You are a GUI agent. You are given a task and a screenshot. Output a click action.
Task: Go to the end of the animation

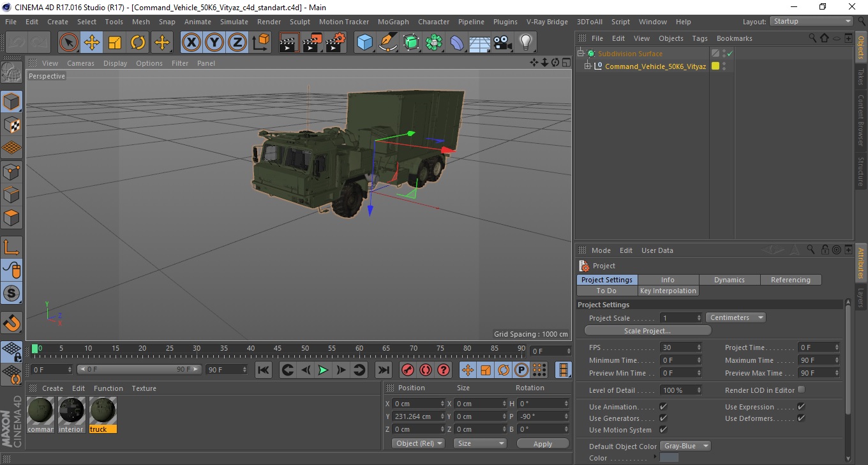coord(383,370)
